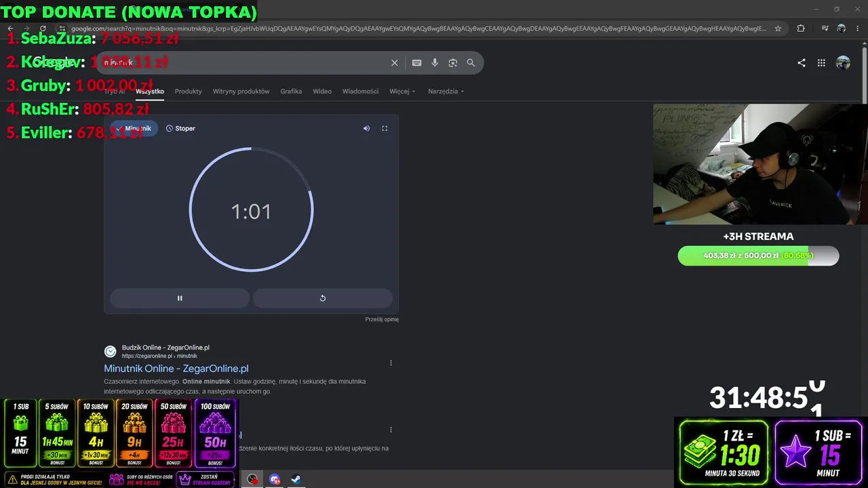Open the browser extensions puzzle icon

801,28
